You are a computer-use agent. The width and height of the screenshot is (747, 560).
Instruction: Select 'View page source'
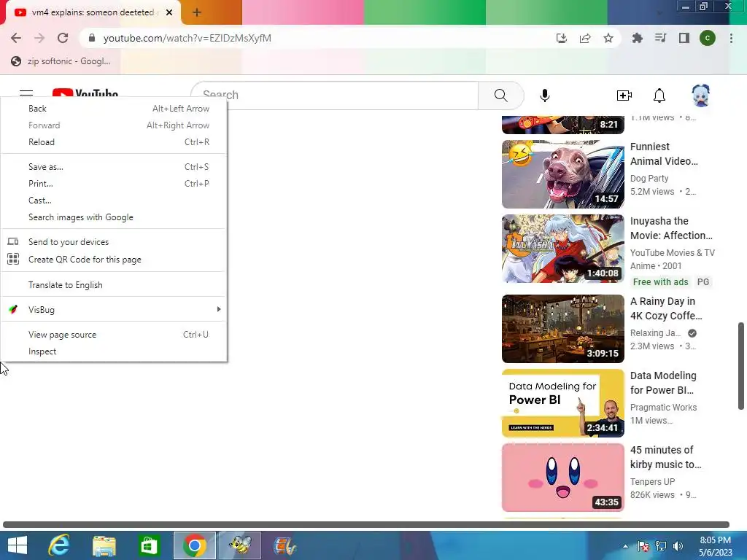[x=114, y=335]
